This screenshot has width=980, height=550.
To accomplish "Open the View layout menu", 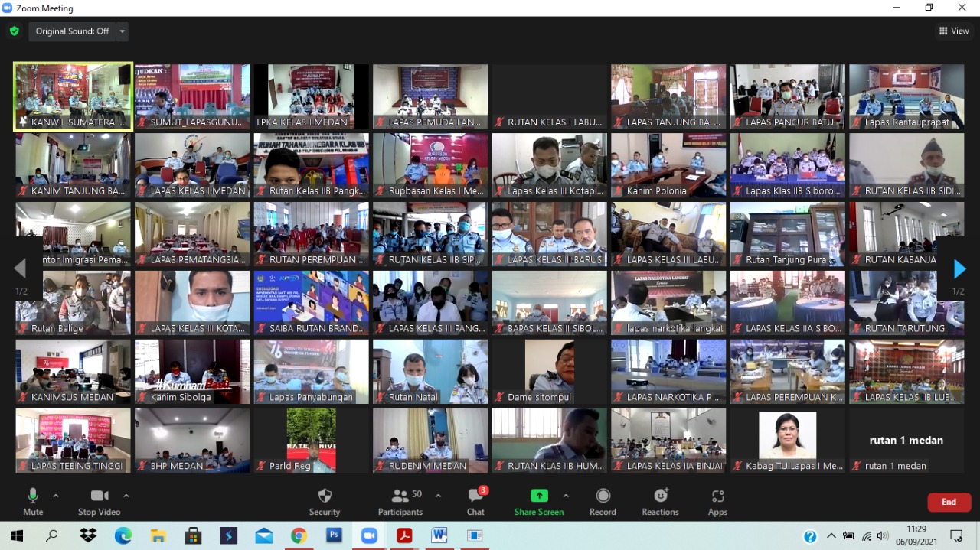I will 954,31.
